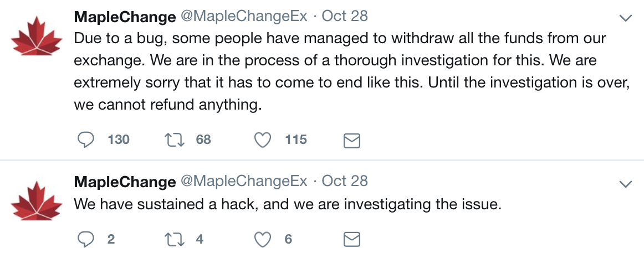Retweet the hack investigation tweet

click(x=175, y=239)
